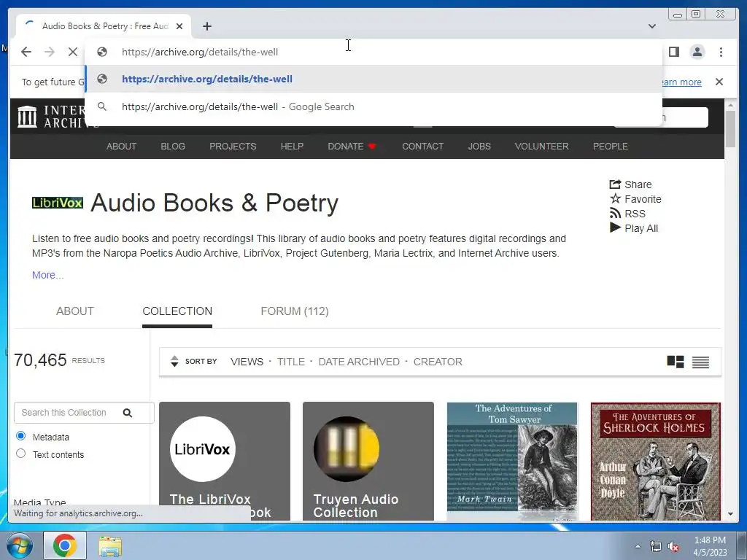Sort results by VIEWS
The width and height of the screenshot is (747, 560).
click(x=247, y=362)
